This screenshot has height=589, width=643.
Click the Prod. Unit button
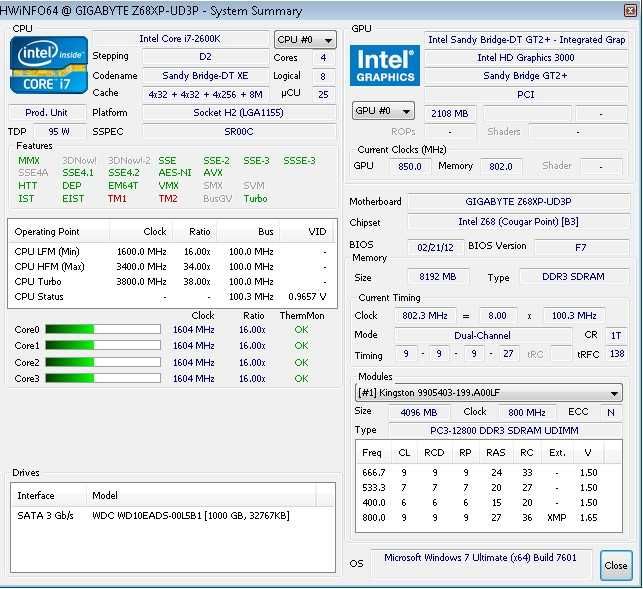46,113
